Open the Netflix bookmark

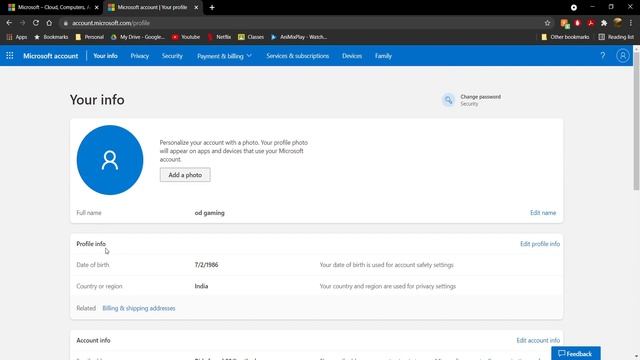219,37
